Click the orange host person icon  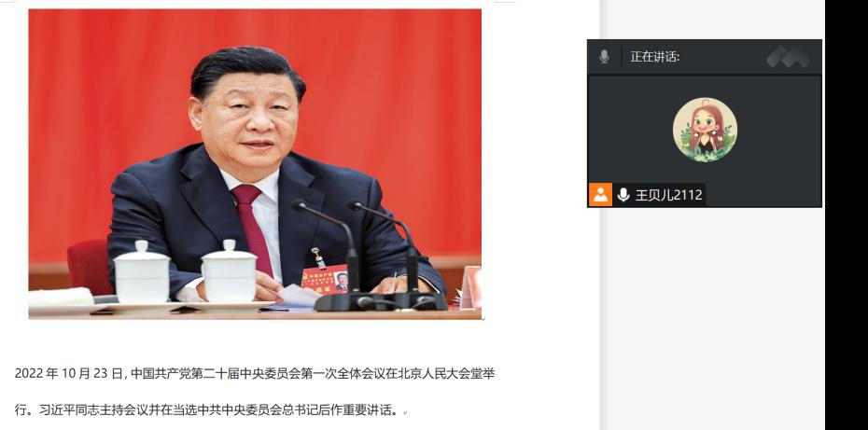[x=600, y=195]
